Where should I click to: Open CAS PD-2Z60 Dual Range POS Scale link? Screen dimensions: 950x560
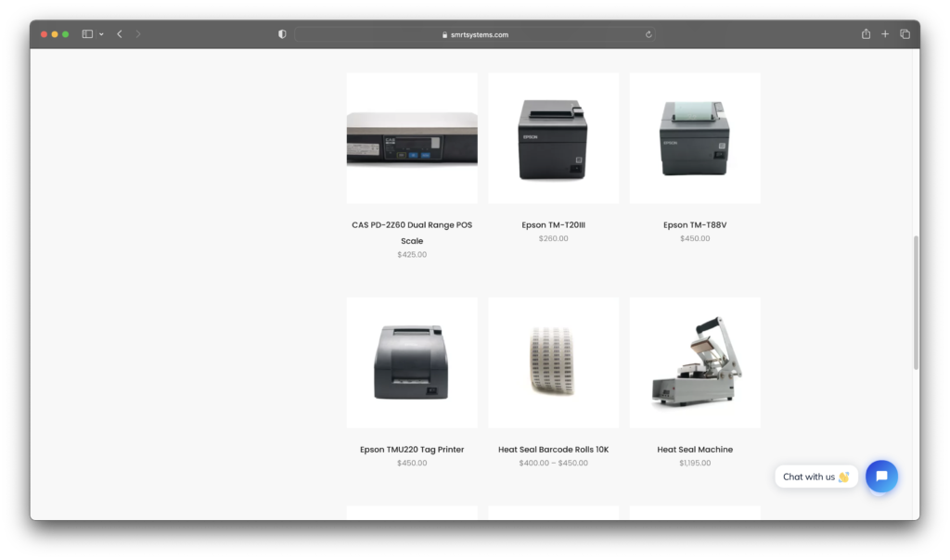[x=412, y=233]
